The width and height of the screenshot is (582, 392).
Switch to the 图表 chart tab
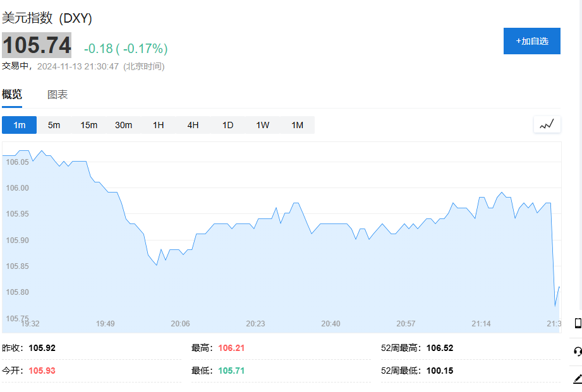(58, 95)
